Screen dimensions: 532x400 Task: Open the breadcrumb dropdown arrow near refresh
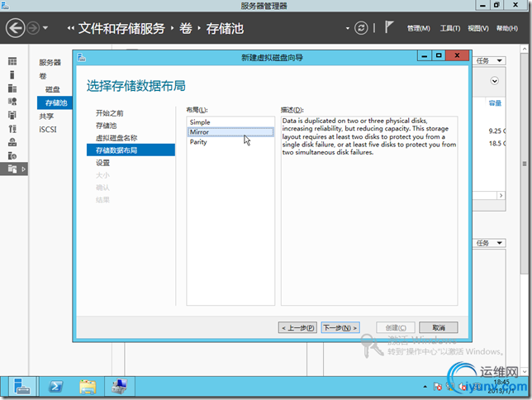348,28
